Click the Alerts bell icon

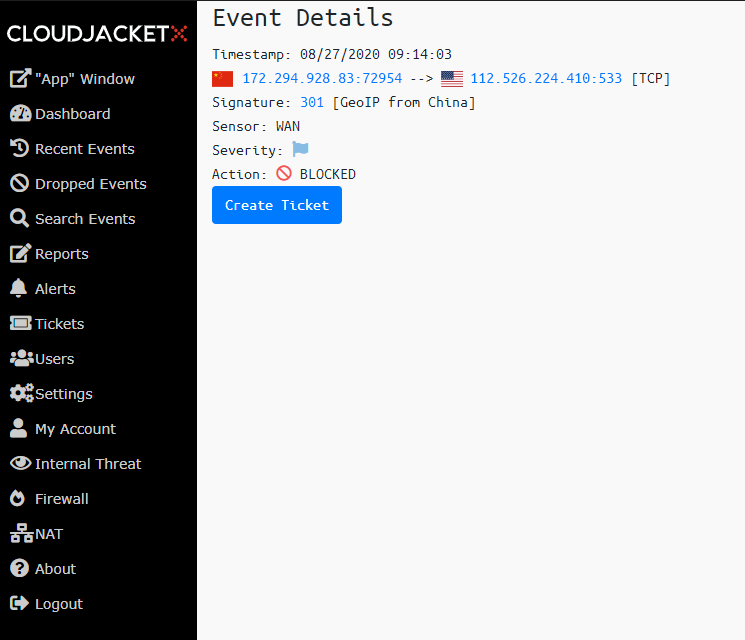[x=19, y=288]
